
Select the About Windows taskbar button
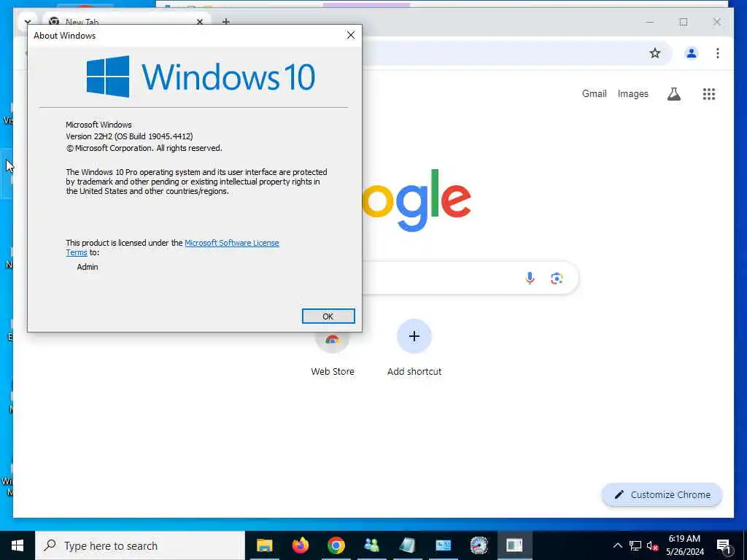(514, 545)
